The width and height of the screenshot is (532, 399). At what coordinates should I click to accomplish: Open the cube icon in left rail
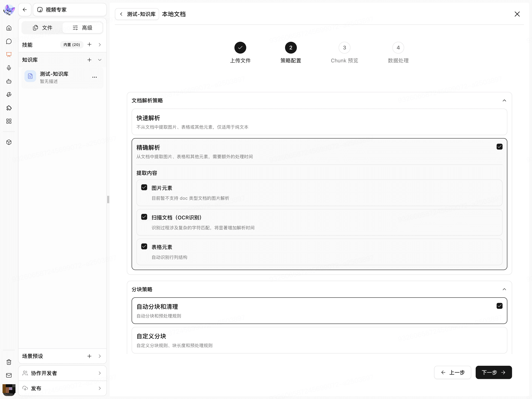coord(9,142)
